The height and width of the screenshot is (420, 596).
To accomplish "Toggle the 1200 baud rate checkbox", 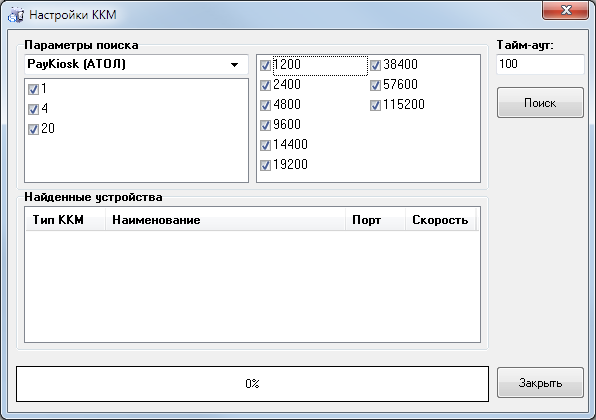I will click(x=265, y=65).
